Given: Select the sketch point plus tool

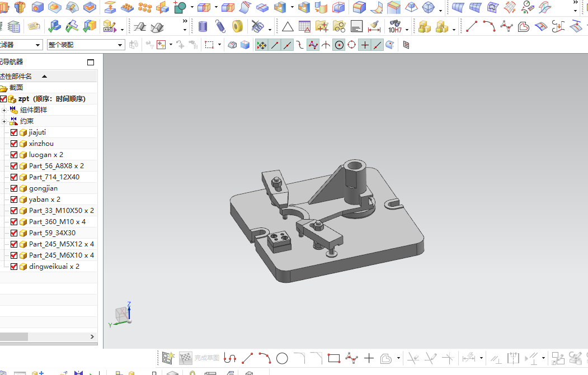Looking at the screenshot, I should click(369, 359).
